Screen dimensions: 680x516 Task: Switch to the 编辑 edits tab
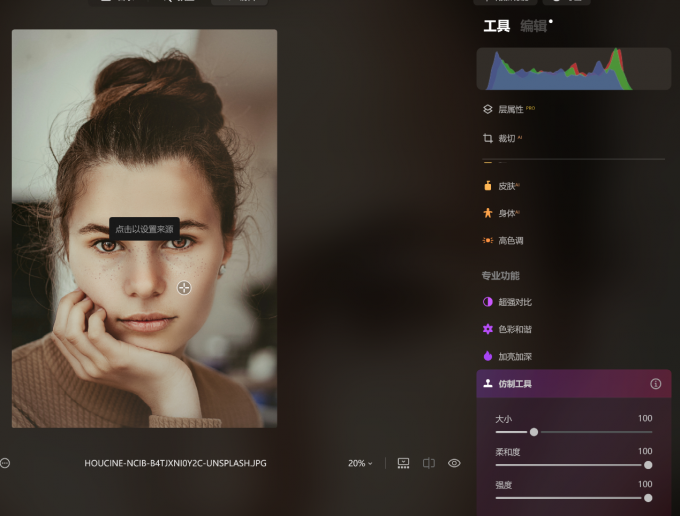[533, 26]
